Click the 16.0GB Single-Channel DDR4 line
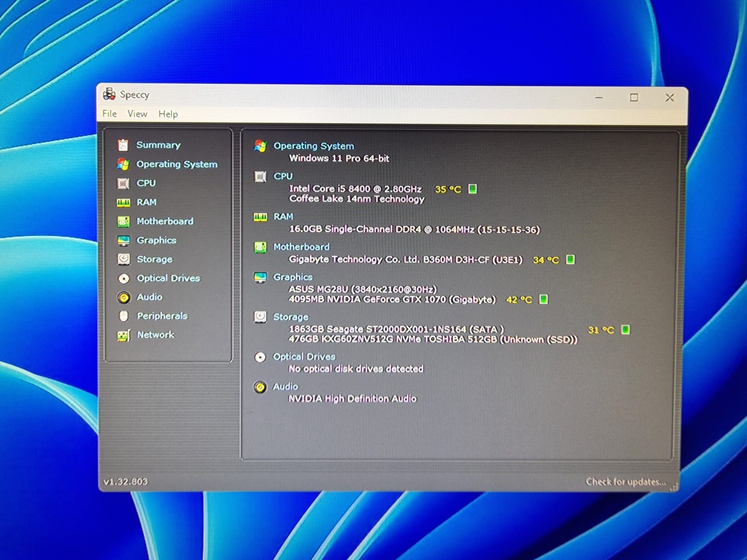Image resolution: width=747 pixels, height=560 pixels. 415,230
